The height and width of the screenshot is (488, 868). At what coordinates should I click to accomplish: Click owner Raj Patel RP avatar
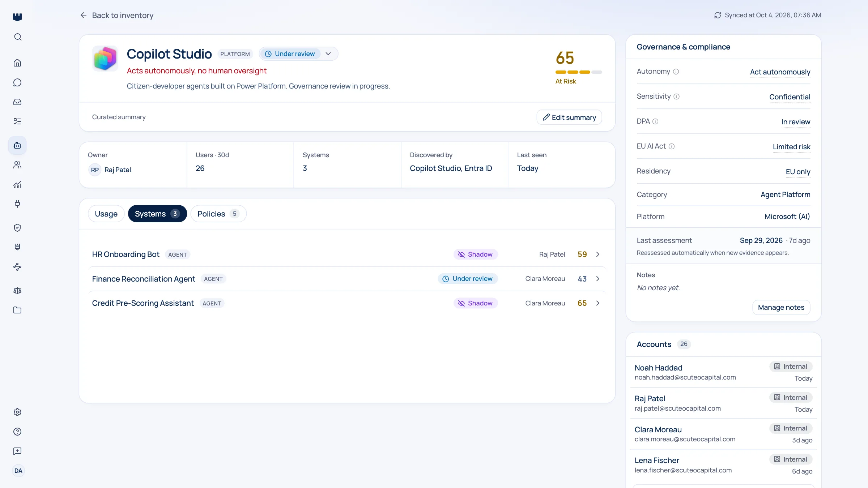(95, 170)
